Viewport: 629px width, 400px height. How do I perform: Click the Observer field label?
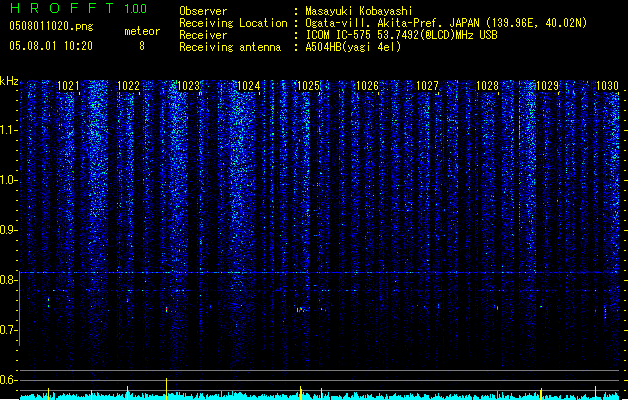pos(203,11)
